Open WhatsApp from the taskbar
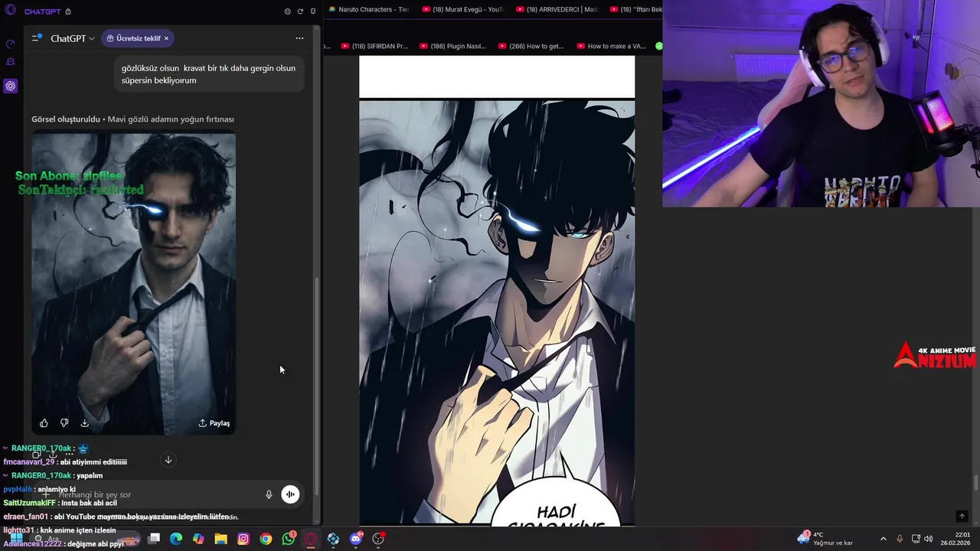 point(289,539)
